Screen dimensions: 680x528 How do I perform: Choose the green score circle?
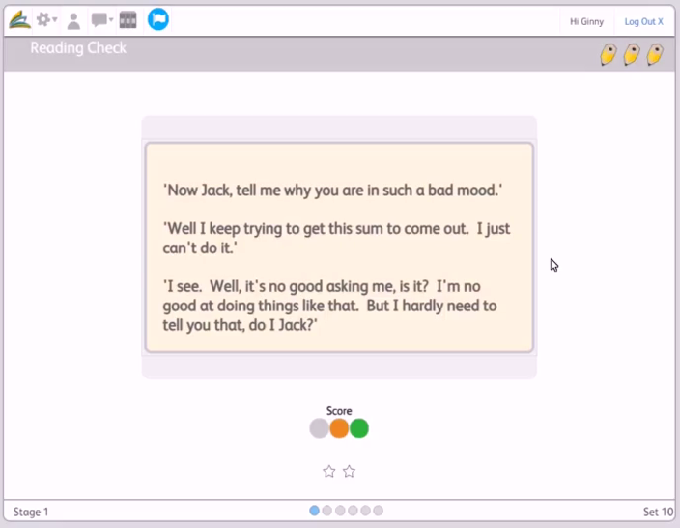[x=359, y=428]
